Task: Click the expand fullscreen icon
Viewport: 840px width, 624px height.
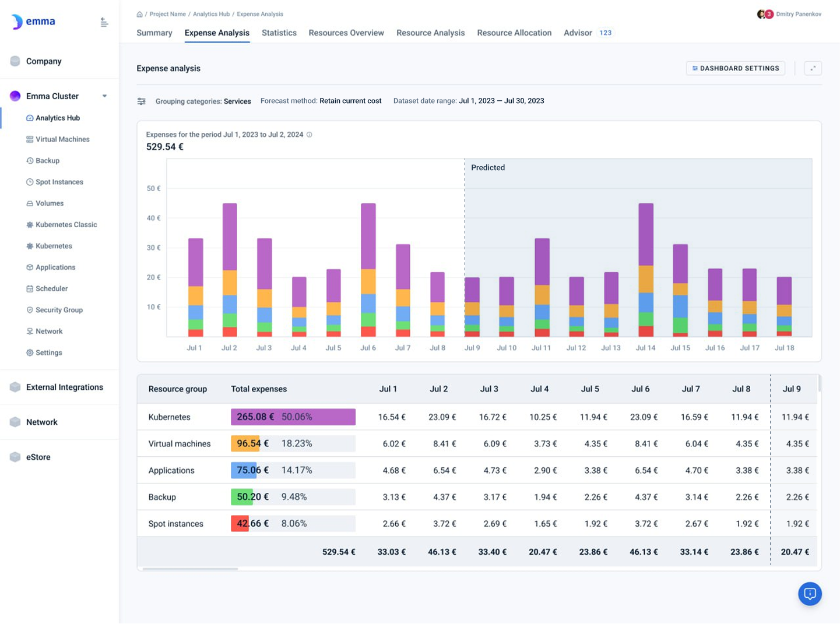Action: [x=813, y=68]
